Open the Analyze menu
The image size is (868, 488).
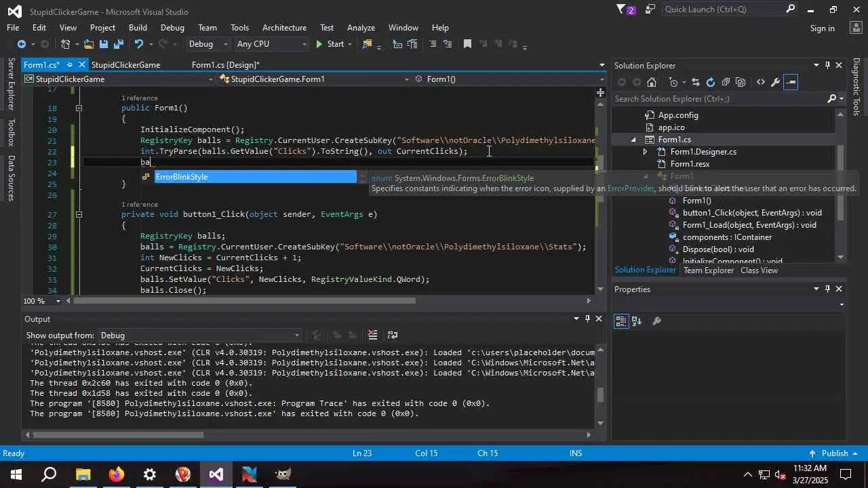[x=361, y=28]
